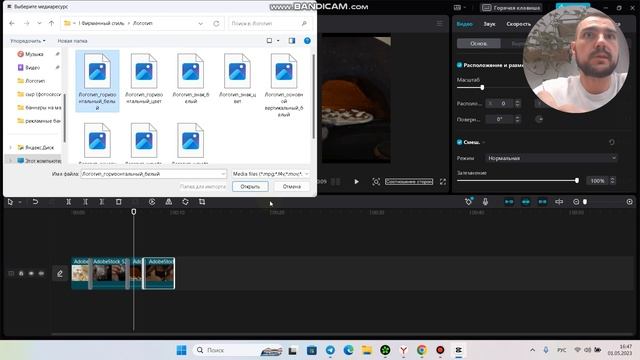Viewport: 640px width, 360px height.
Task: Reset the blend settings
Action: coord(611,142)
